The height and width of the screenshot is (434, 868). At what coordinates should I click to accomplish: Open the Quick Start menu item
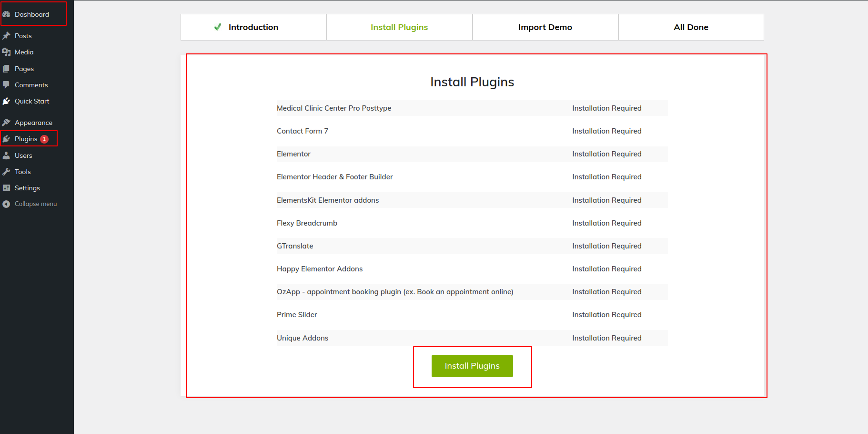pyautogui.click(x=32, y=101)
